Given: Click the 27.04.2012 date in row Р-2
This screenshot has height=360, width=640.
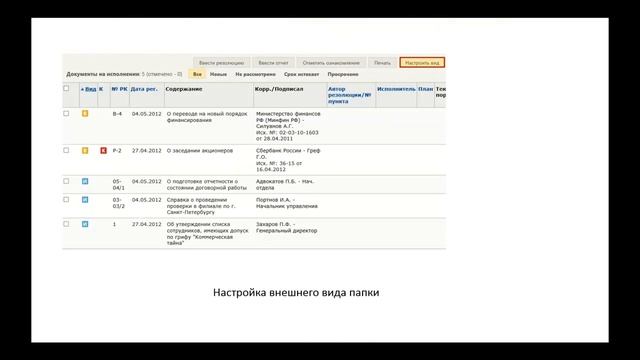Looking at the screenshot, I should 147,151.
